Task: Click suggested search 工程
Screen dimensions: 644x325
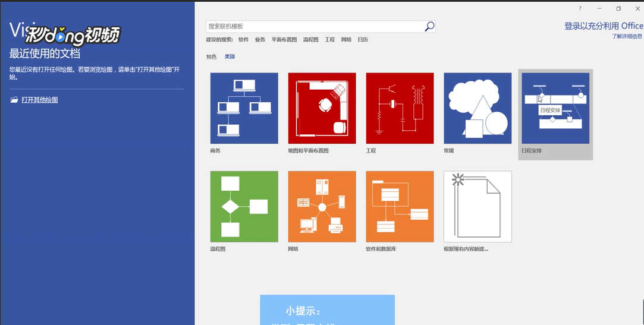Action: (x=330, y=40)
